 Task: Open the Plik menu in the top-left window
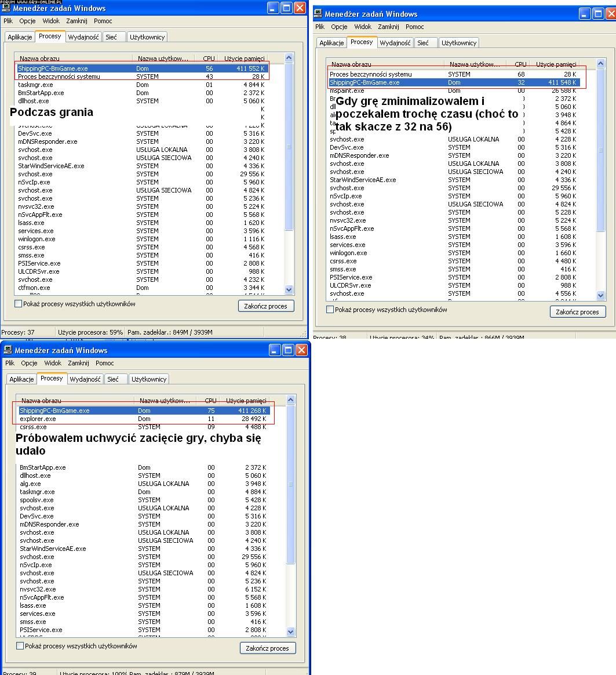pos(8,21)
